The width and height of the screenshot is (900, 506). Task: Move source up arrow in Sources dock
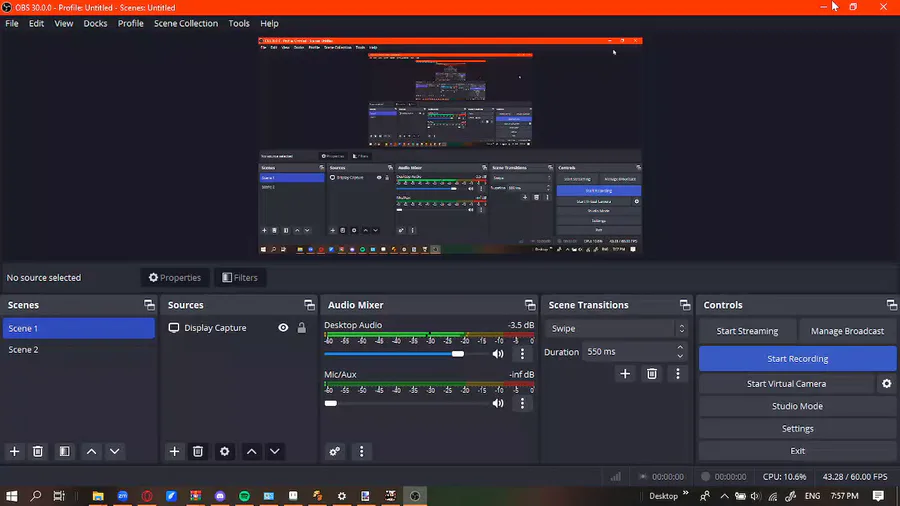coord(251,451)
